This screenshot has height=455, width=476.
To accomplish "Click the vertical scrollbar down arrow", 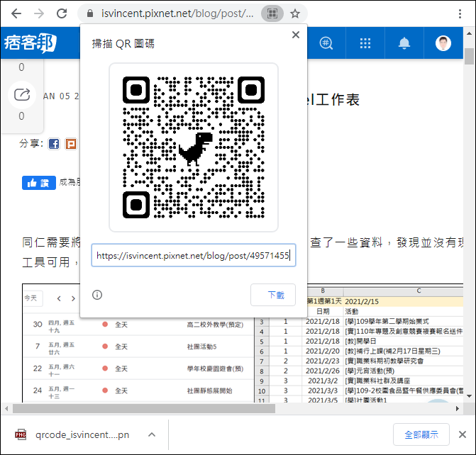I will [x=469, y=396].
